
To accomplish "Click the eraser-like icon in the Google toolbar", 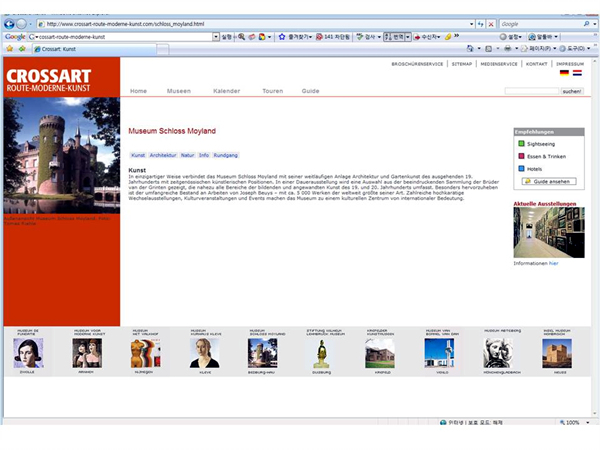I will point(252,37).
